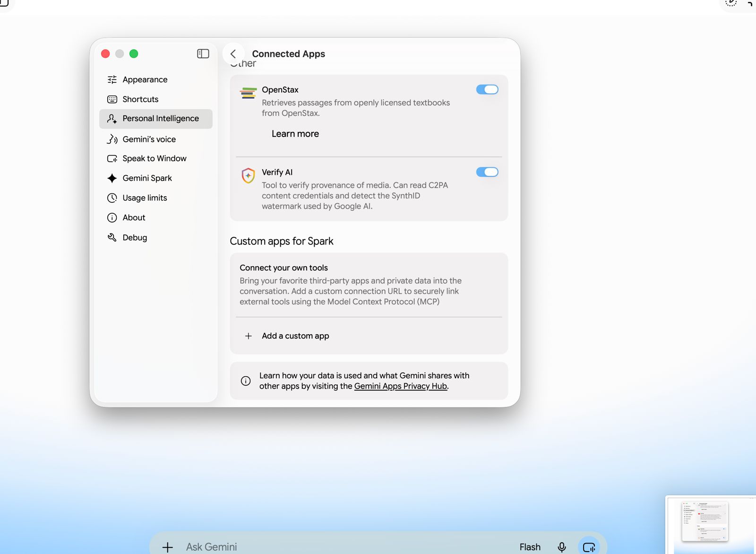Select the Speak to Window sidebar icon
Screen dimensions: 756x554
click(112, 159)
